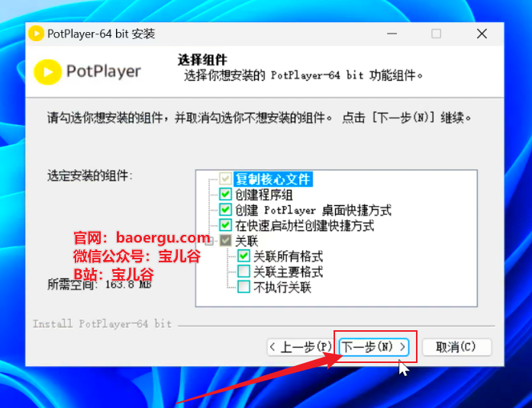Select the 关联 group label

pos(247,241)
